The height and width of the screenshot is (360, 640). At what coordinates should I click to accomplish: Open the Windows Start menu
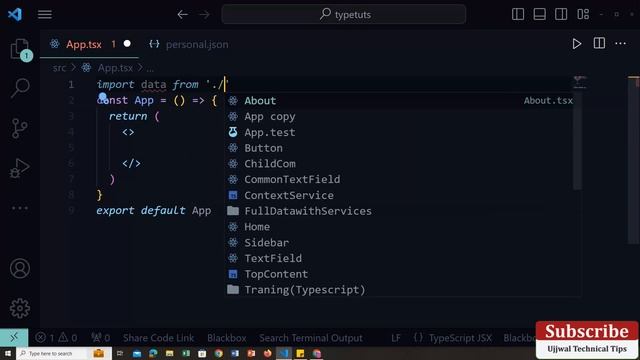pos(8,353)
